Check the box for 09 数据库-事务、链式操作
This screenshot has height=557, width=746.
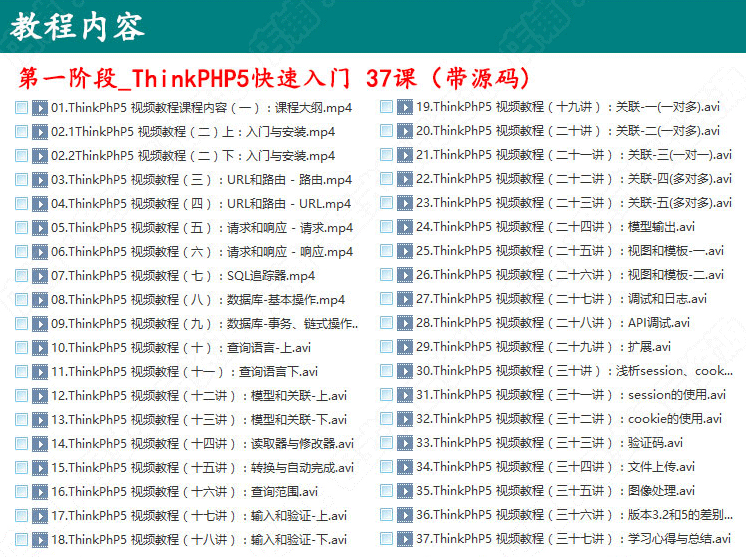[x=21, y=323]
